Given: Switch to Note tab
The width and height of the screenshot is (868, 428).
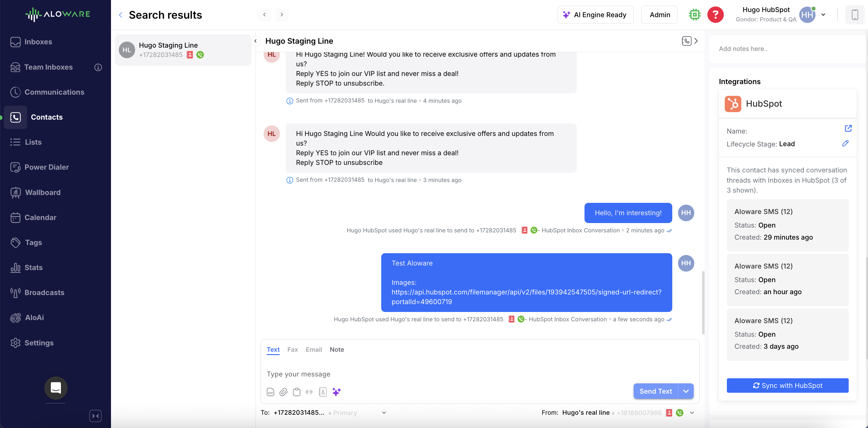Looking at the screenshot, I should tap(337, 350).
